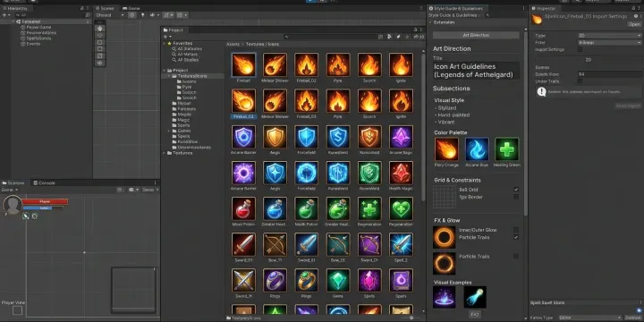Open the Fatios Type dropdown at Inspector bottom
The image size is (644, 322).
589,318
